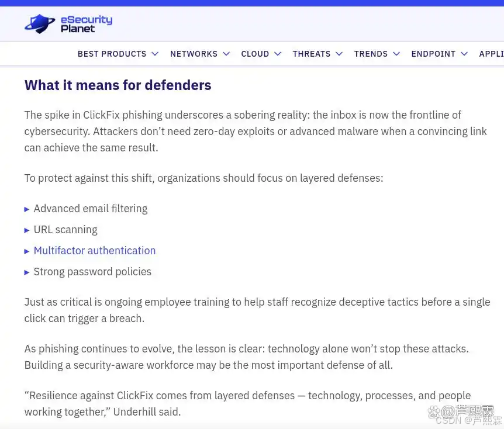The width and height of the screenshot is (504, 429).
Task: Click the paragraph starting 'The spike in ClickFix'
Action: (256, 132)
